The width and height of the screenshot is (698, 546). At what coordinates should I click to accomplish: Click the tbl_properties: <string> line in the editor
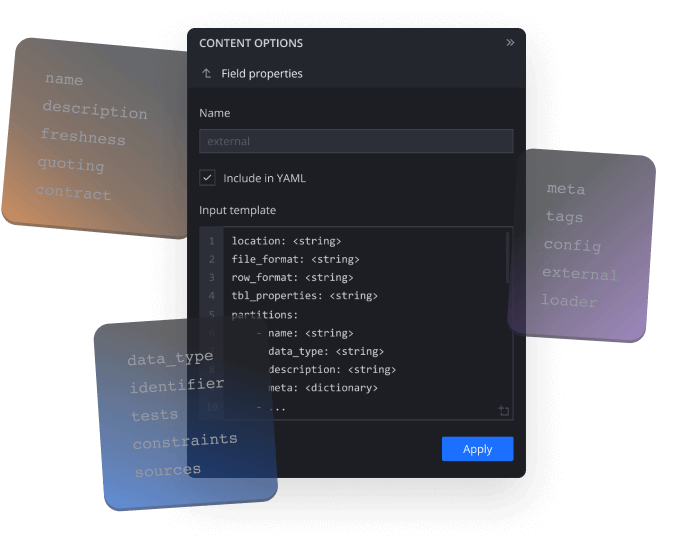[304, 296]
